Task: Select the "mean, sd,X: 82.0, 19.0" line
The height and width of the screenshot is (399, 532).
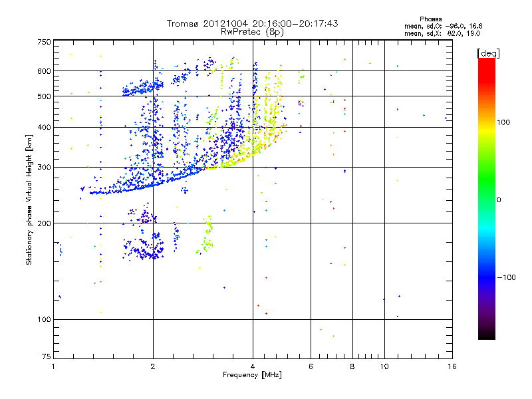Action: (x=442, y=33)
